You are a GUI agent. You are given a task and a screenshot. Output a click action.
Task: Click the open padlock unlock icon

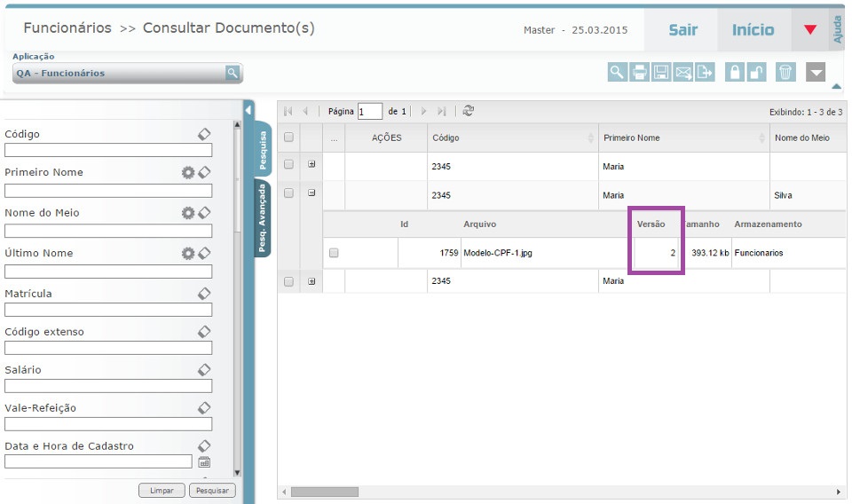756,73
